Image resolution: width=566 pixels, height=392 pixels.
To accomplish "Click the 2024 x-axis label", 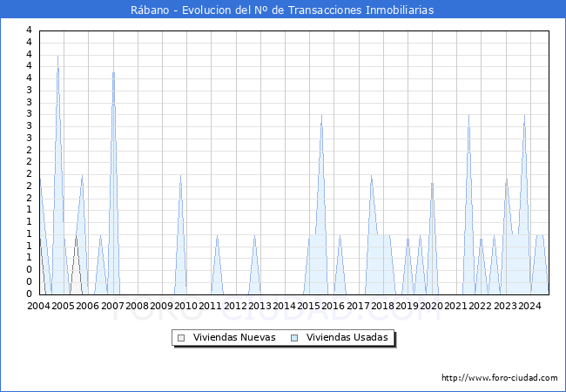I will pos(529,306).
